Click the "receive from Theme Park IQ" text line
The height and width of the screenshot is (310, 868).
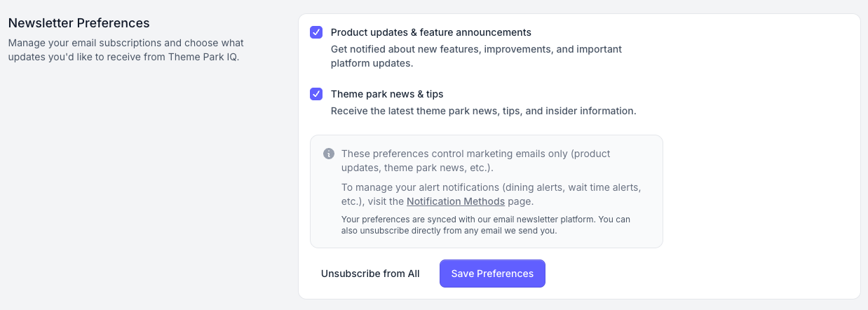point(123,57)
